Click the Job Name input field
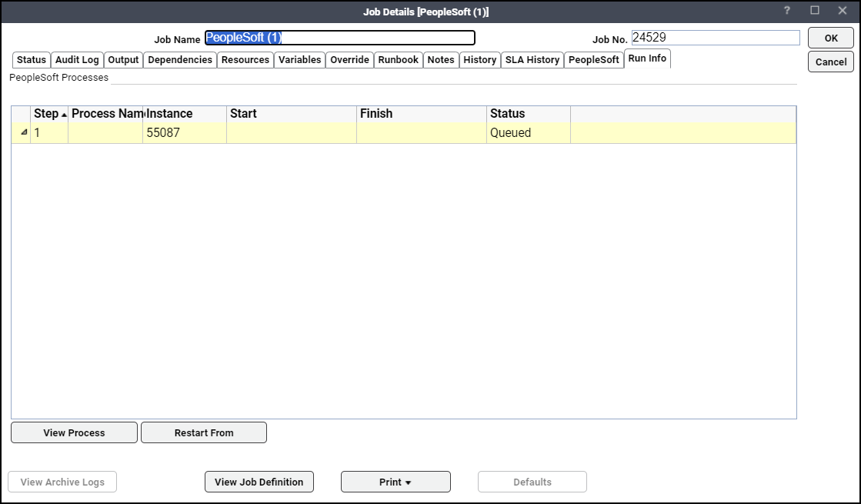 [x=340, y=38]
